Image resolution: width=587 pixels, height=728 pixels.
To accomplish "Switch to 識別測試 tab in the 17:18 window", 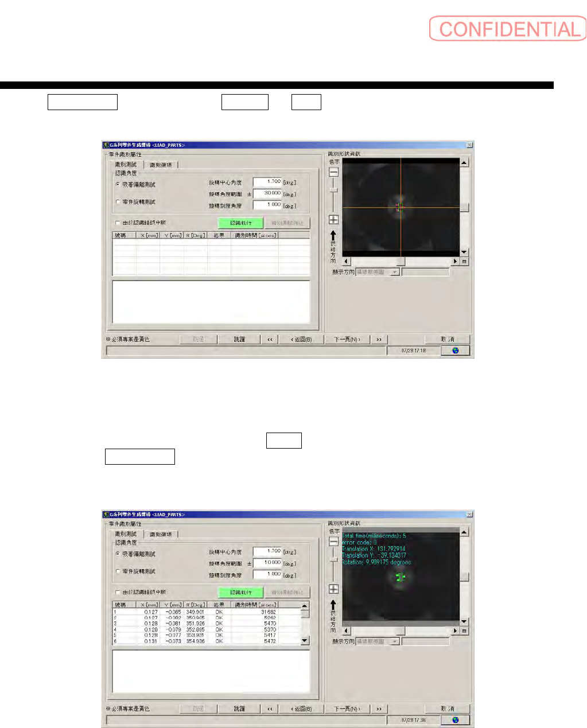I will pyautogui.click(x=126, y=165).
